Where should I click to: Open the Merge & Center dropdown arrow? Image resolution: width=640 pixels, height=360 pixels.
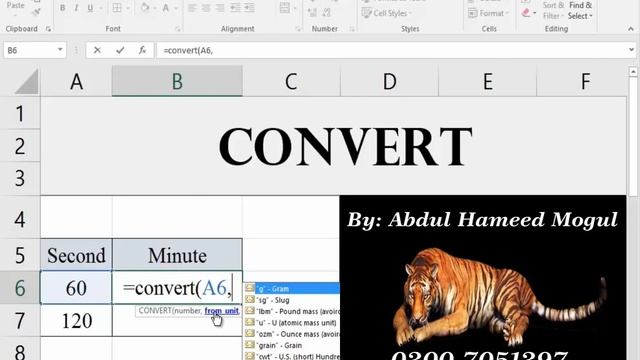296,8
